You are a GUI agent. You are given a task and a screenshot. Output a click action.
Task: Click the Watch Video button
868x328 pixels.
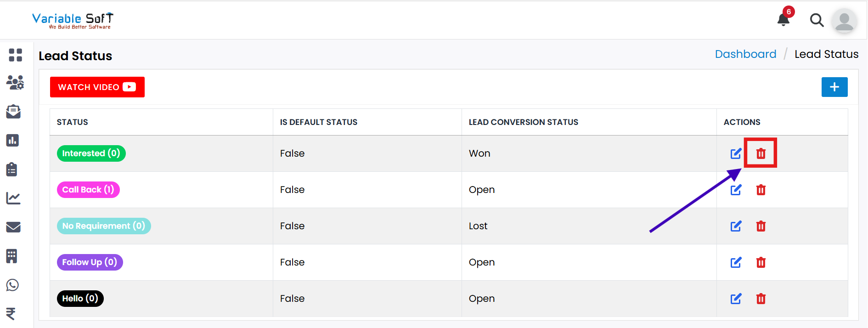(97, 87)
